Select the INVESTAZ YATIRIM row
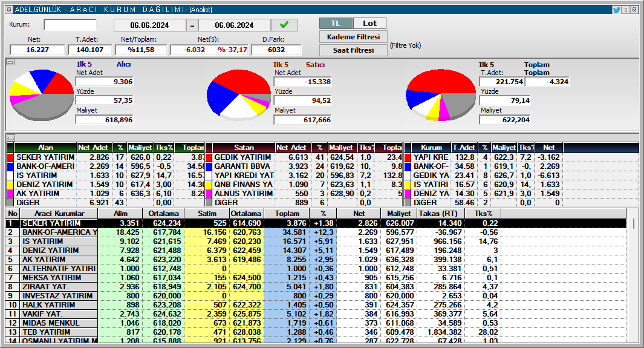The image size is (644, 348). (316, 296)
